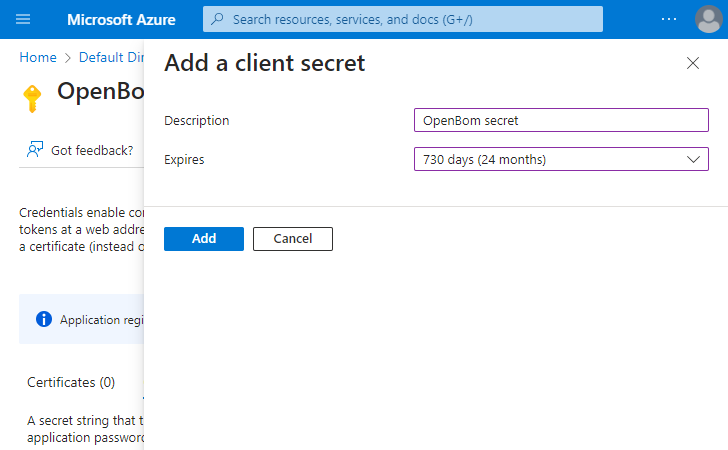
Task: Click the Microsoft Azure logo text
Action: 121,20
